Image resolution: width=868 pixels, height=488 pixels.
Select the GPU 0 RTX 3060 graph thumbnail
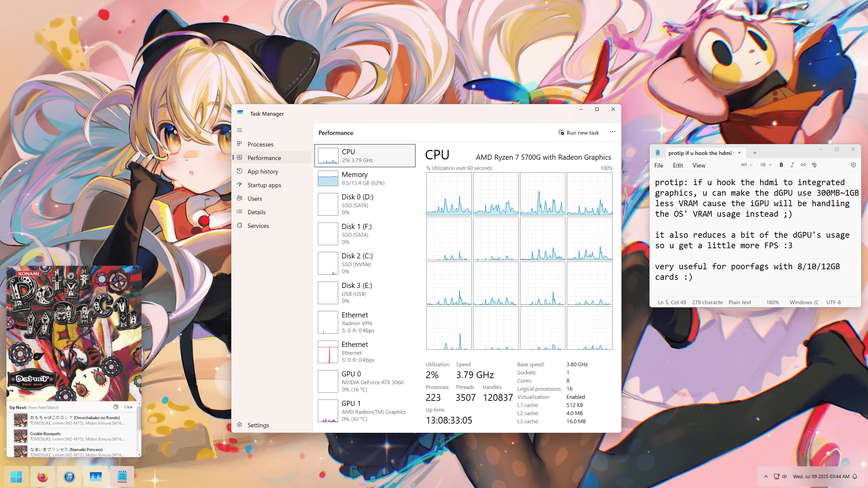(328, 381)
